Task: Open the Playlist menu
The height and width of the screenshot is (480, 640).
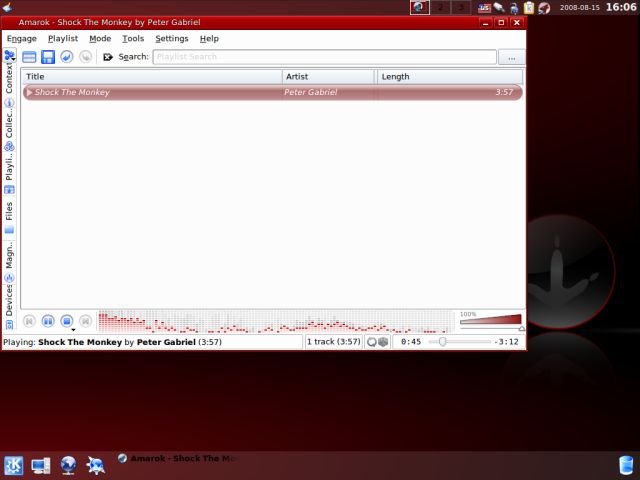Action: pos(63,38)
